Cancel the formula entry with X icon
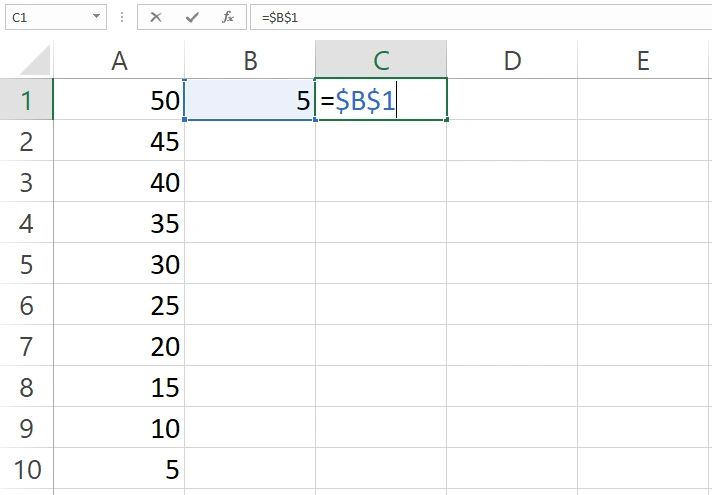Image resolution: width=712 pixels, height=495 pixels. (156, 17)
